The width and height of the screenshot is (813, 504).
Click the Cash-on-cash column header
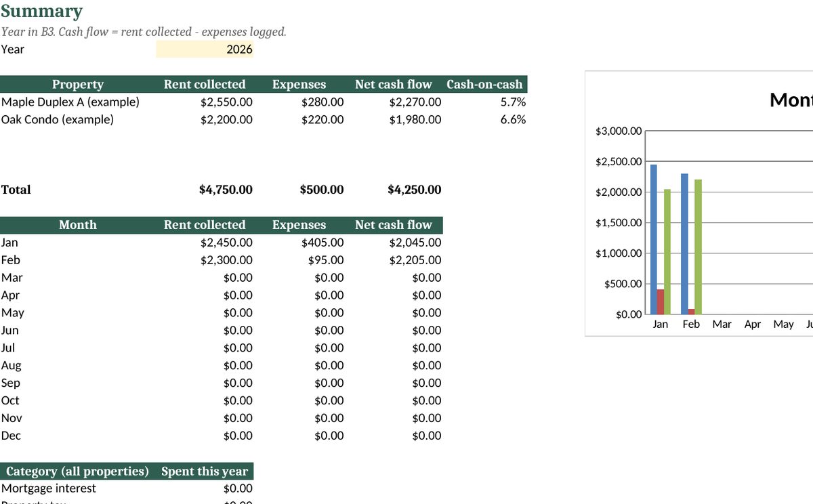tap(484, 85)
